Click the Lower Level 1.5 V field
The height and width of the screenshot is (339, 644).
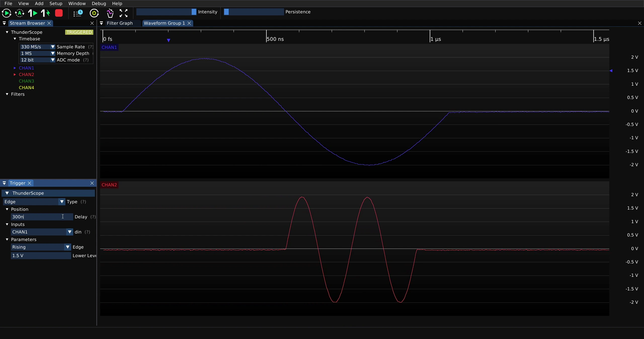41,256
